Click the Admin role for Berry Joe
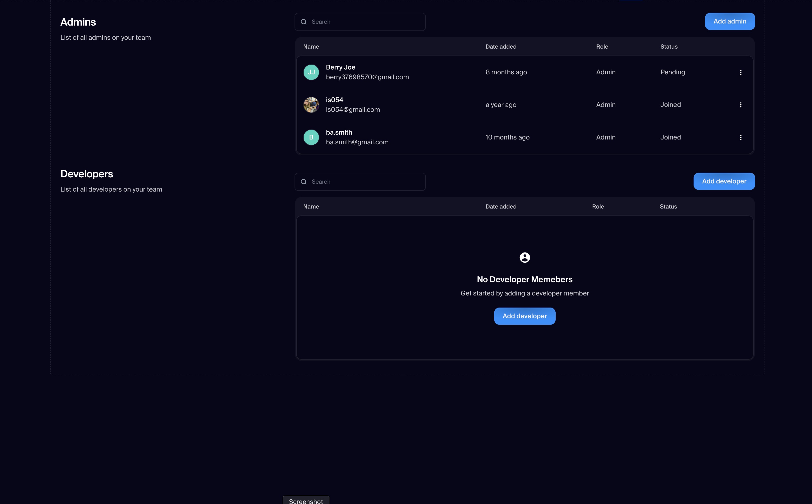812x504 pixels. [605, 72]
